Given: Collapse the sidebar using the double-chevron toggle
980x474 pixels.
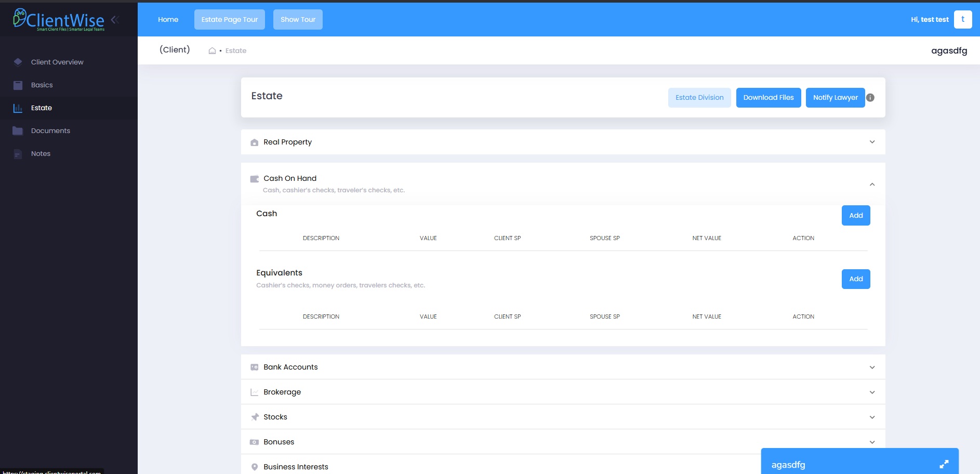Looking at the screenshot, I should (x=115, y=19).
